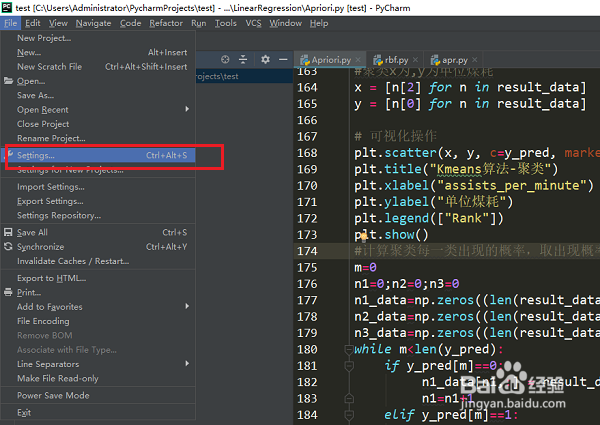The image size is (600, 425).
Task: Open the Settings... menu entry
Action: pos(98,155)
